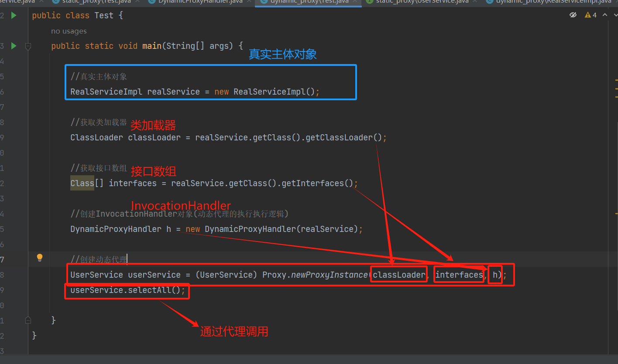The width and height of the screenshot is (618, 364).
Task: Click the "public class" keywords
Action: click(61, 15)
